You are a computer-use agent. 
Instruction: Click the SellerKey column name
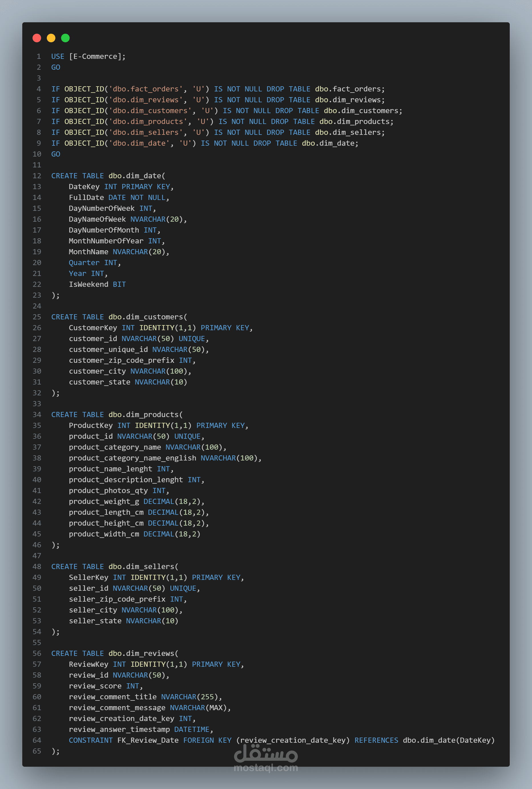point(88,577)
